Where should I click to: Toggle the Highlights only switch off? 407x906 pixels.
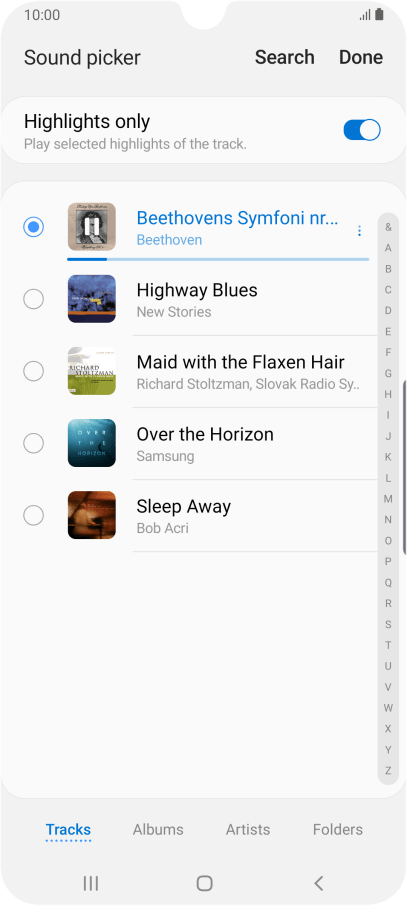pos(362,130)
